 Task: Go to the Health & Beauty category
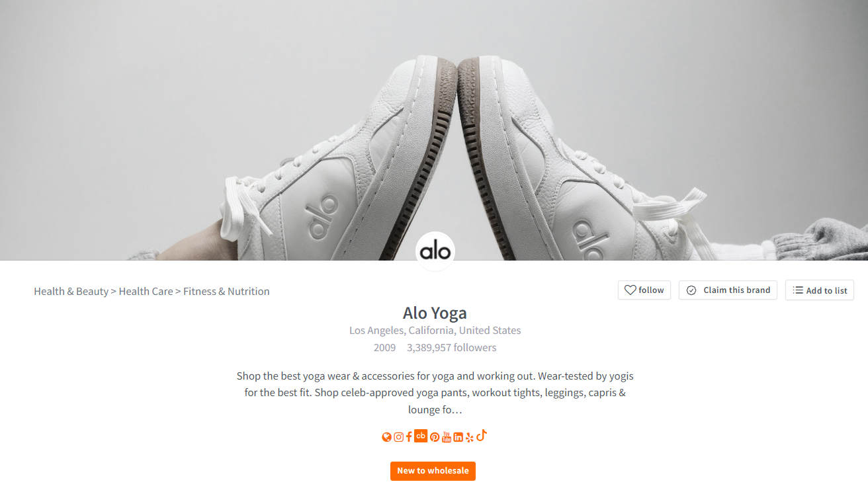pos(71,292)
